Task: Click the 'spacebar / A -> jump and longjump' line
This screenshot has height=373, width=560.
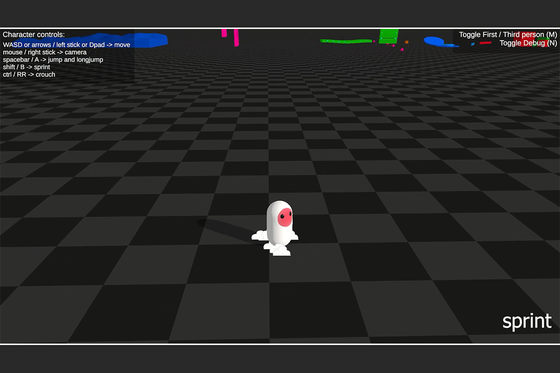Action: pos(53,60)
